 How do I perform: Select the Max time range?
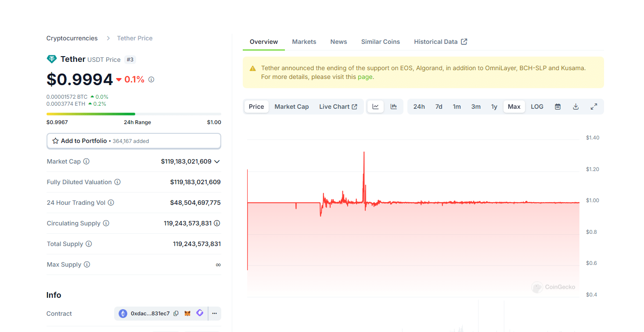[514, 107]
